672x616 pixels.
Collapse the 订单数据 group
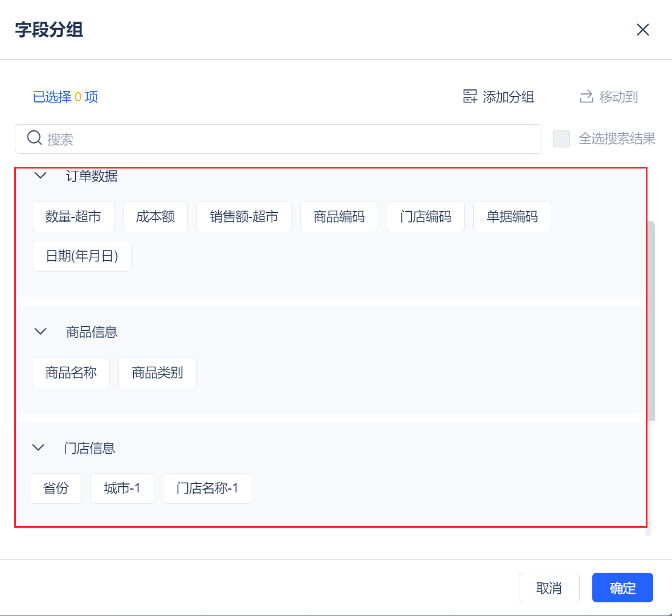(40, 175)
